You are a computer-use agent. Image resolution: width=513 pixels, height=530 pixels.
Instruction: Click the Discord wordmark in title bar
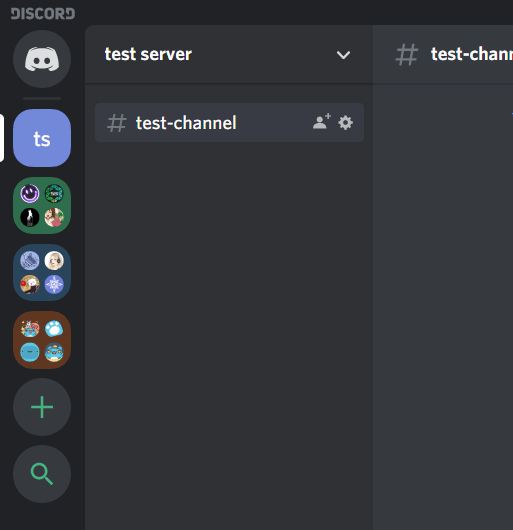43,14
